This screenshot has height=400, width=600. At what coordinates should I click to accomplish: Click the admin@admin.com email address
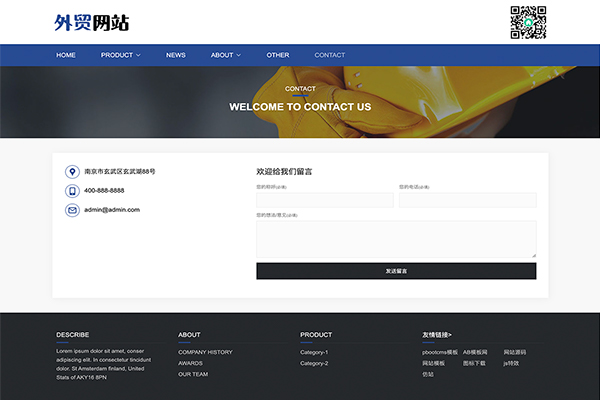tap(112, 210)
